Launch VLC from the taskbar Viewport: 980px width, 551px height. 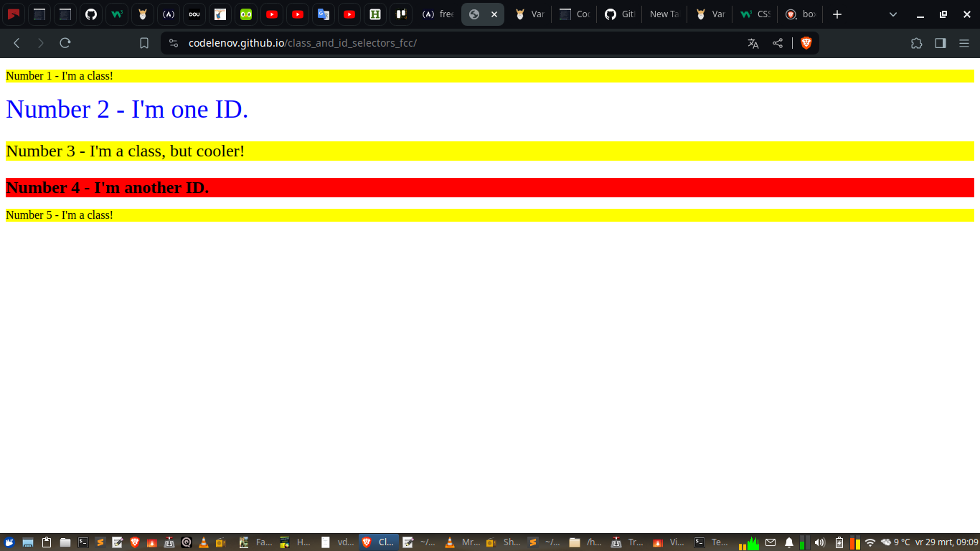pyautogui.click(x=203, y=542)
